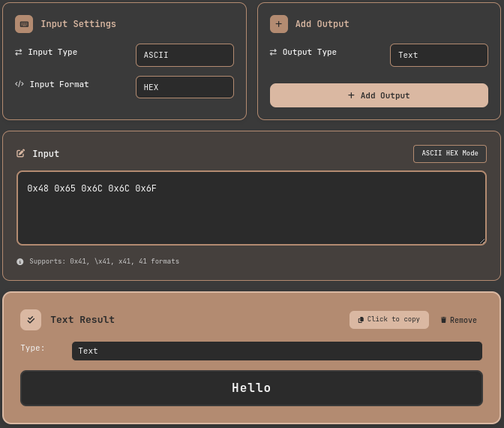Viewport: 504px width, 428px height.
Task: Open the result Type dropdown showing Text
Action: coord(277,351)
